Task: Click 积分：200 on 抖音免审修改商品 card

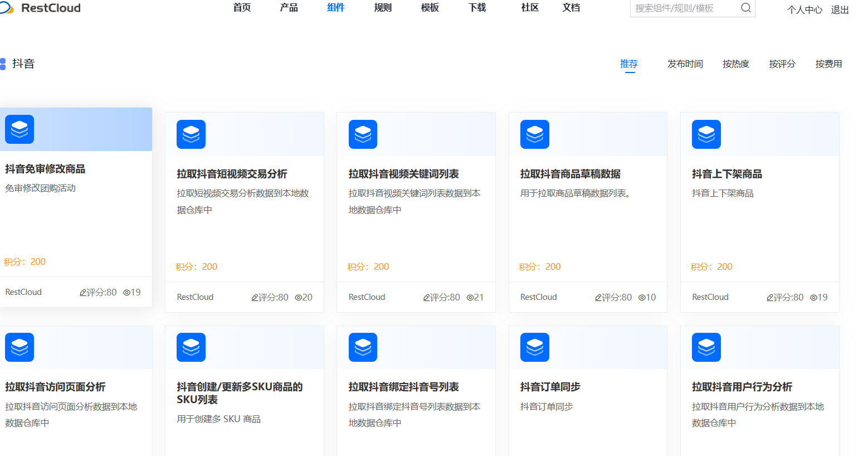Action: (x=25, y=261)
